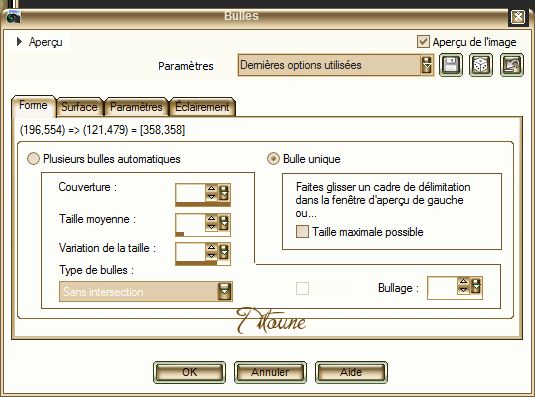The height and width of the screenshot is (397, 535).
Task: Select the Bulle unique radio button
Action: click(x=273, y=159)
